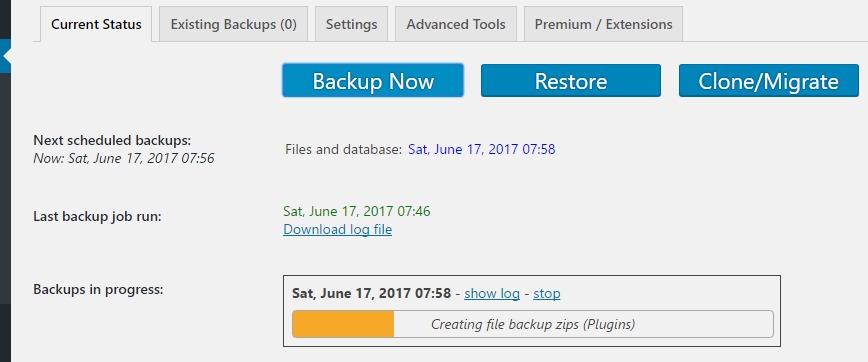Image resolution: width=868 pixels, height=362 pixels.
Task: Click the 'Next scheduled backups' heading
Action: [x=112, y=141]
